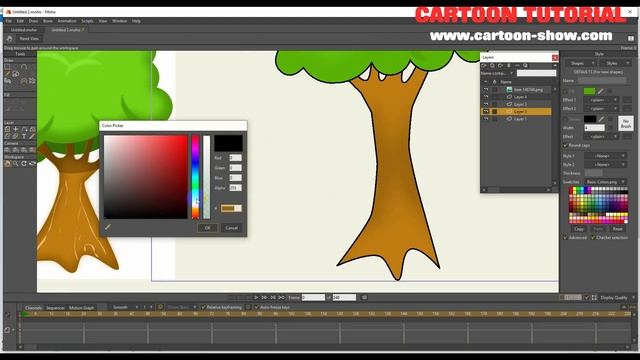Toggle visibility of the highlighted layer

point(486,111)
